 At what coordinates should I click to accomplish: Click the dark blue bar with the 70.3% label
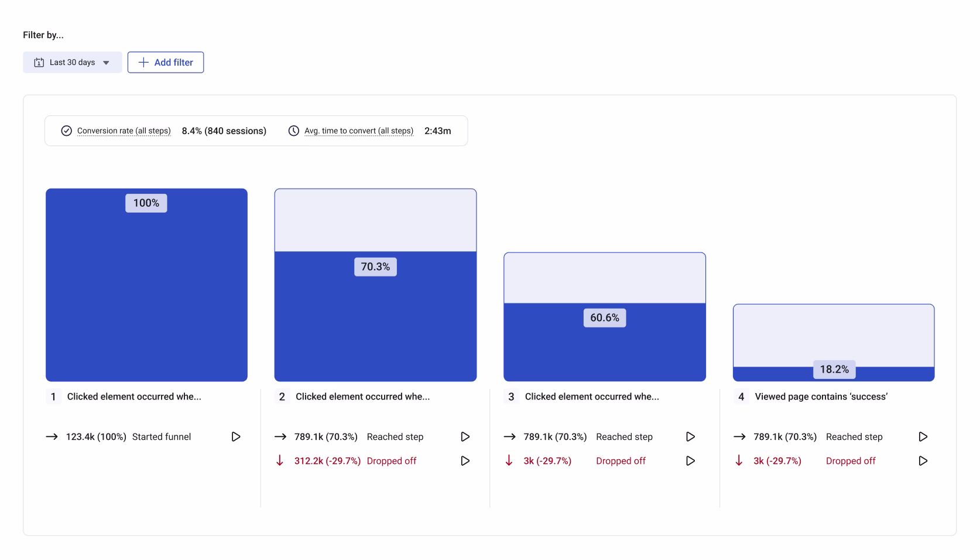(375, 316)
